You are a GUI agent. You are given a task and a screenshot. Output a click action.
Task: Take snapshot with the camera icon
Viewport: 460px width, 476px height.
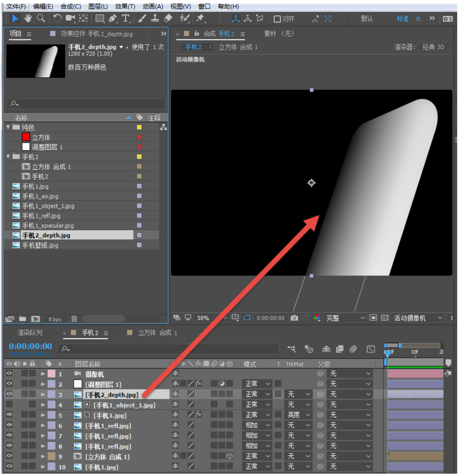294,318
